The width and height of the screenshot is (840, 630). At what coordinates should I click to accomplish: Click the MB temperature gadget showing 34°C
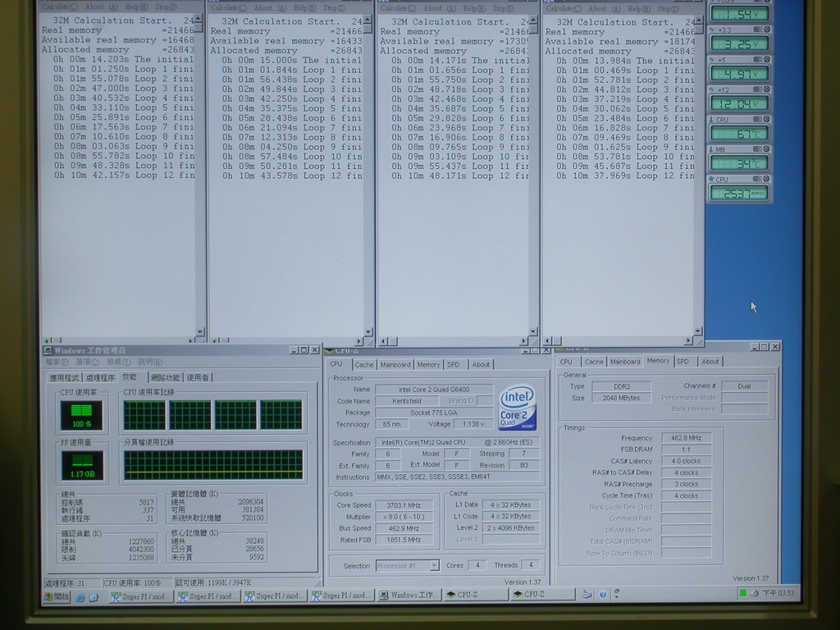(739, 163)
